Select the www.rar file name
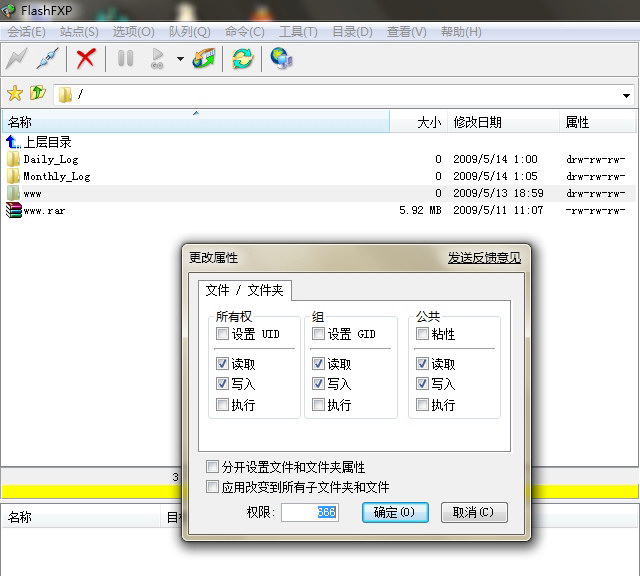The height and width of the screenshot is (576, 640). pyautogui.click(x=44, y=211)
